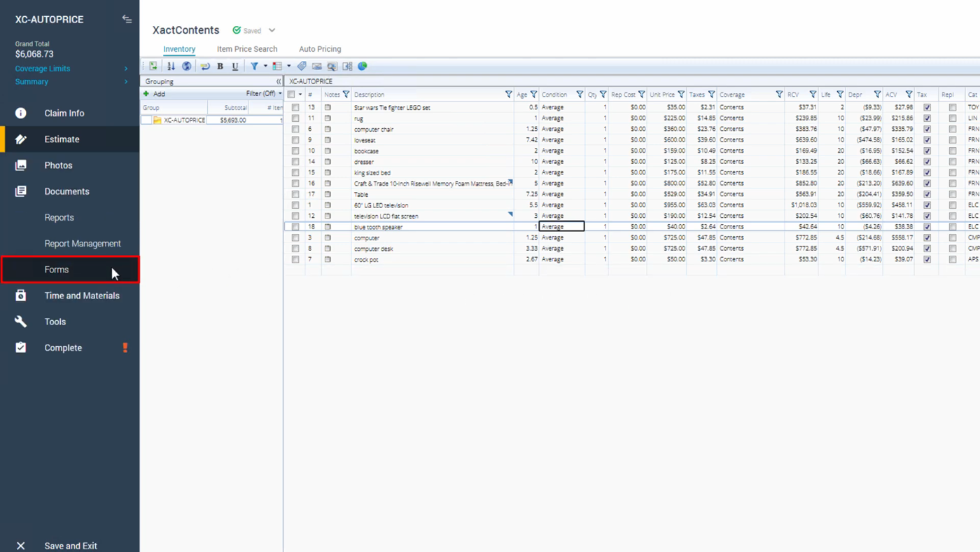Click the XC-AUTOPRICE group folder icon
This screenshot has height=552, width=980.
pos(157,120)
